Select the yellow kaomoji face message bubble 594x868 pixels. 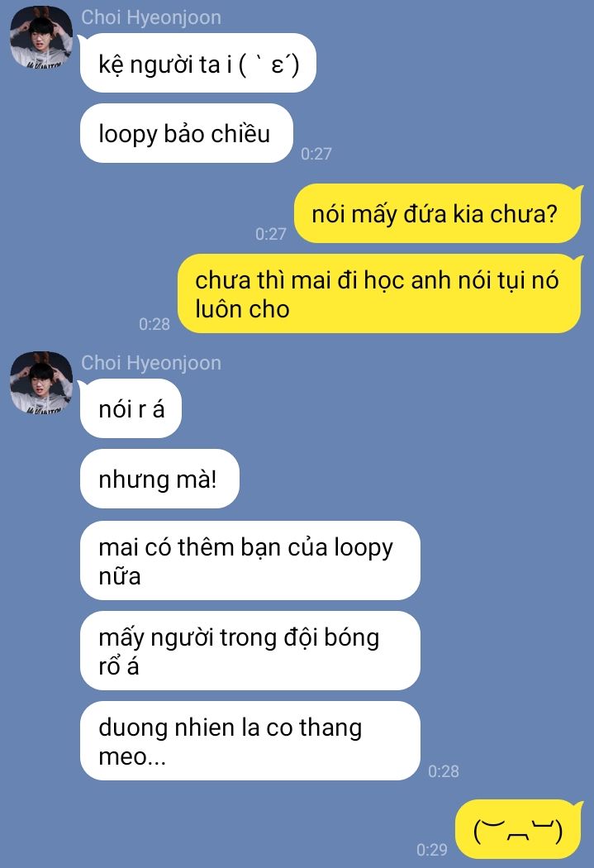pyautogui.click(x=518, y=829)
